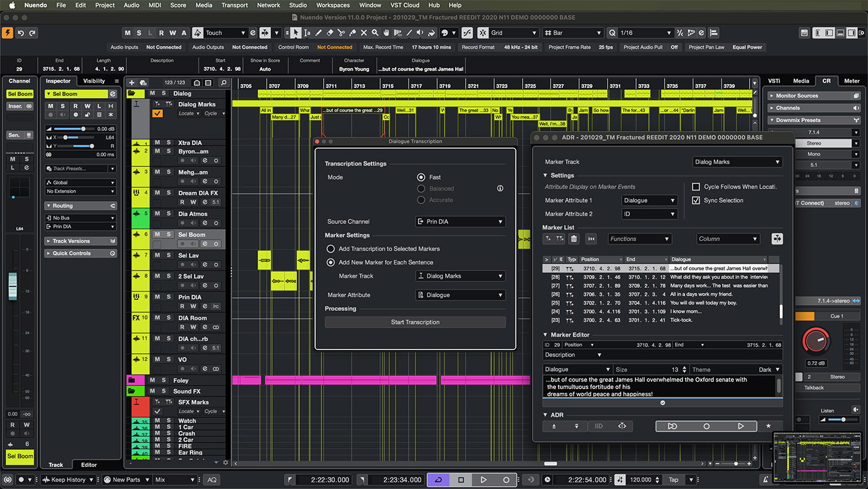
Task: Pick the Eraser tool in toolbar
Action: (x=330, y=33)
